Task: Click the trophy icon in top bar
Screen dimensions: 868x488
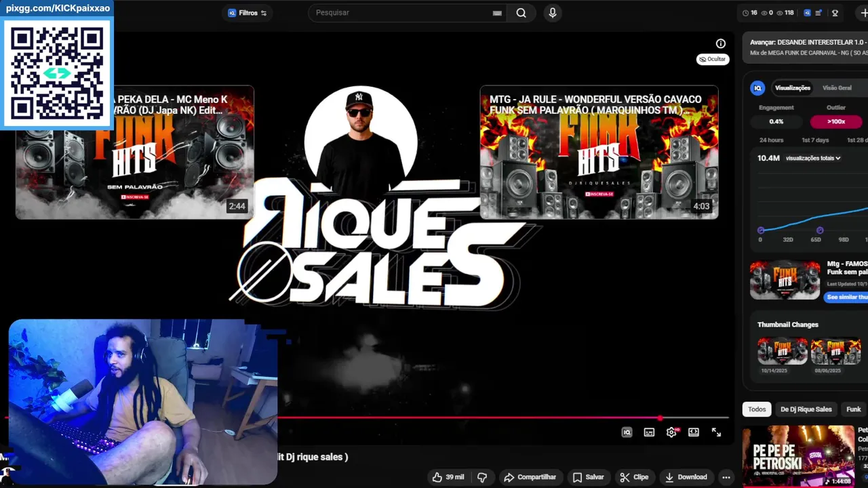Action: [835, 13]
